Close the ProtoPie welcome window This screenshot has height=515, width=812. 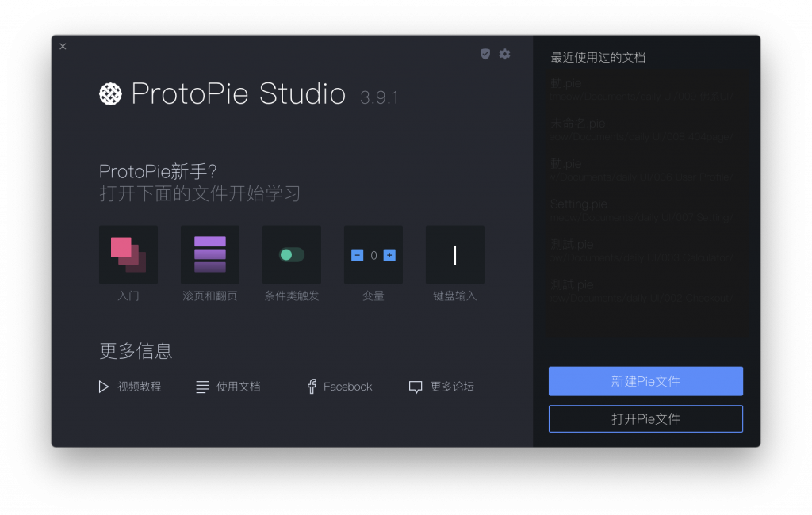pos(63,46)
